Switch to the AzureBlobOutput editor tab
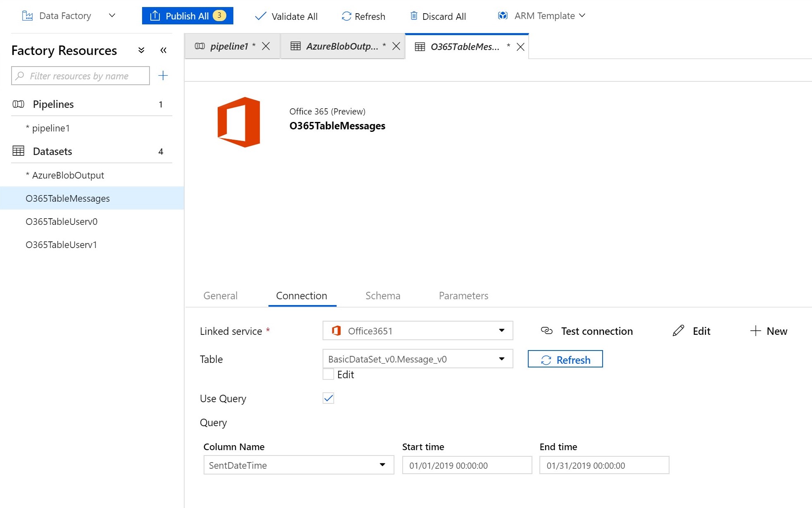 coord(341,46)
